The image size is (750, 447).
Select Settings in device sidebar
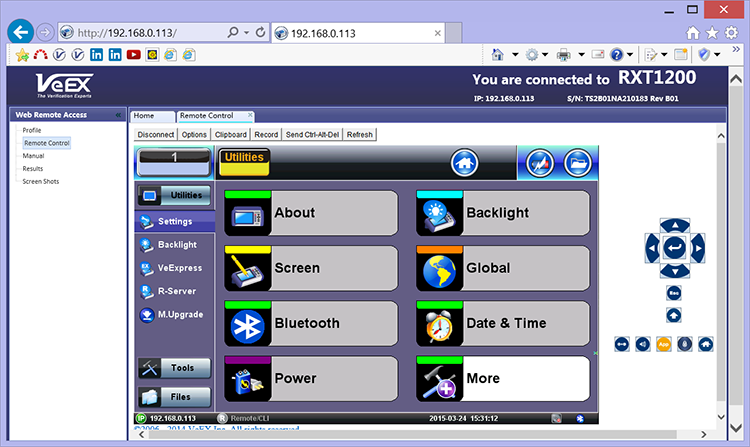pyautogui.click(x=175, y=222)
